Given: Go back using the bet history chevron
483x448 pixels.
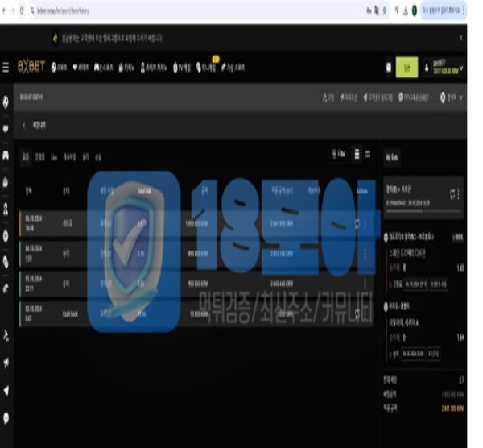Looking at the screenshot, I should pyautogui.click(x=24, y=125).
